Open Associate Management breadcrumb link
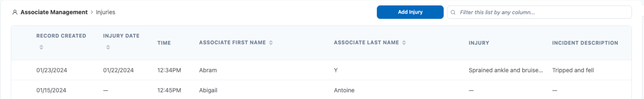Viewport: 644px width, 99px height. [54, 12]
